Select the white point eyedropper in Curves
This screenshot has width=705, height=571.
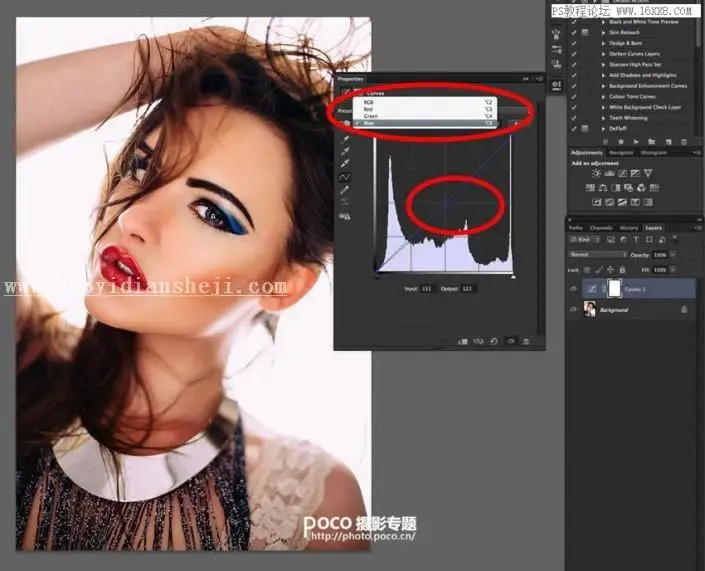point(345,163)
